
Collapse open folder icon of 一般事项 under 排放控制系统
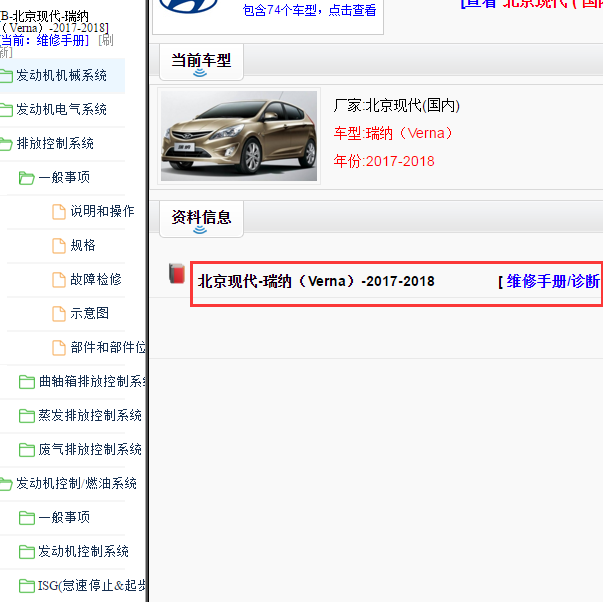click(27, 178)
